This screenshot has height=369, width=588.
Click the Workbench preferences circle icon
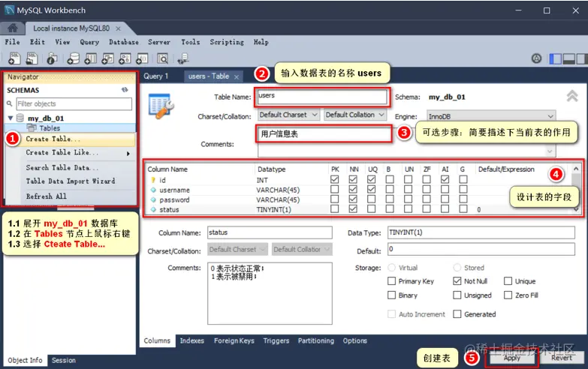coord(537,58)
